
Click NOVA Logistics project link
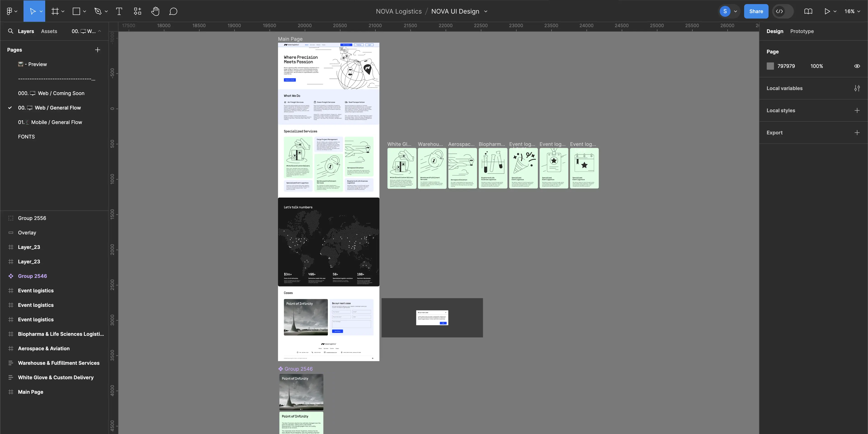click(x=399, y=11)
